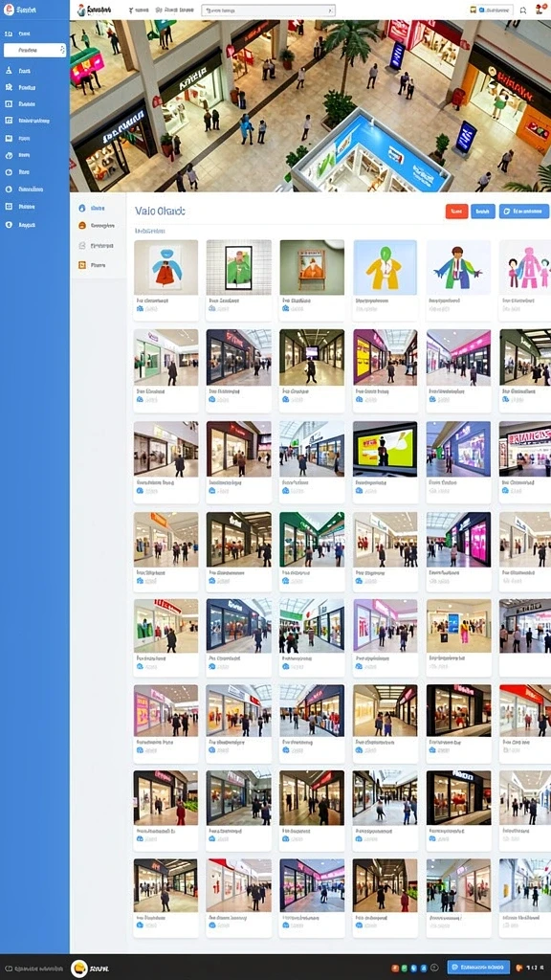551x980 pixels.
Task: Select the secondary sidebar item with square orange icon
Action: tap(91, 265)
